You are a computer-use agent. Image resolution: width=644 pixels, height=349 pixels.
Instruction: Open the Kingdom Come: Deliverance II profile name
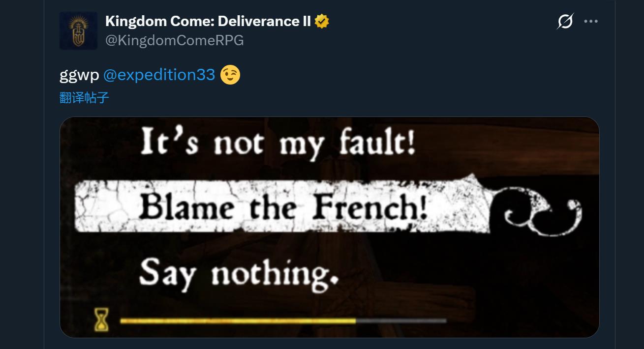208,22
